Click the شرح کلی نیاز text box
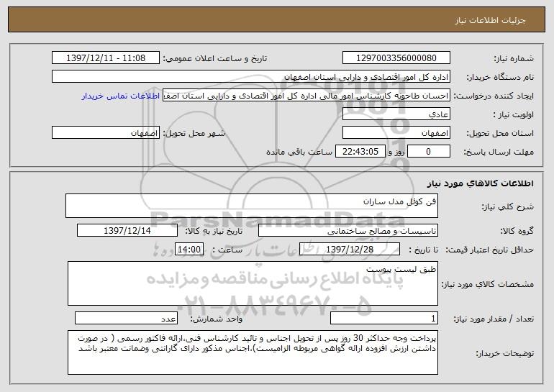 (x=252, y=206)
